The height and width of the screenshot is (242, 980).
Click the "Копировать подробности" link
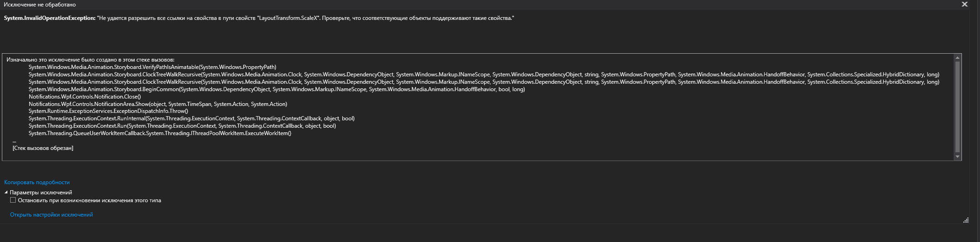37,182
